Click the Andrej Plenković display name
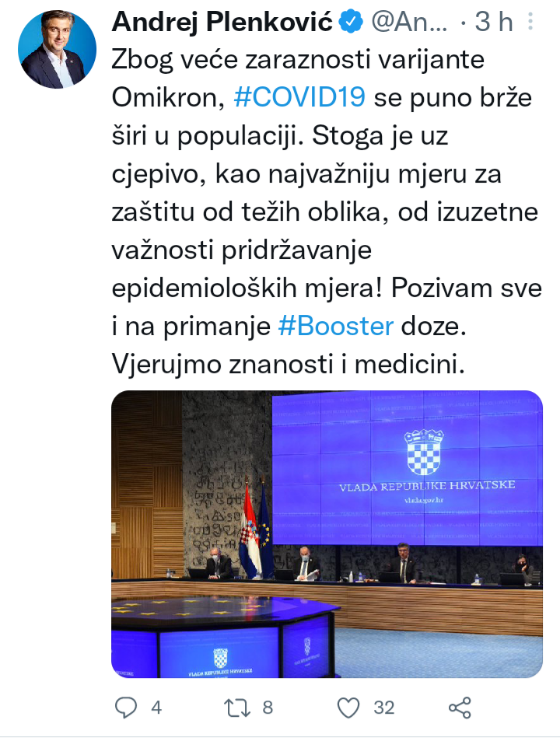The height and width of the screenshot is (741, 560). pyautogui.click(x=223, y=23)
